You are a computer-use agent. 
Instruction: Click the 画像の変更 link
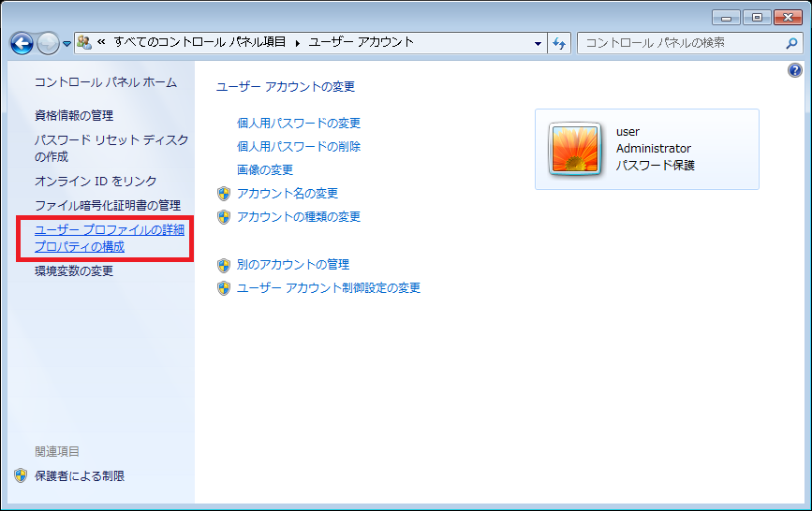point(265,169)
